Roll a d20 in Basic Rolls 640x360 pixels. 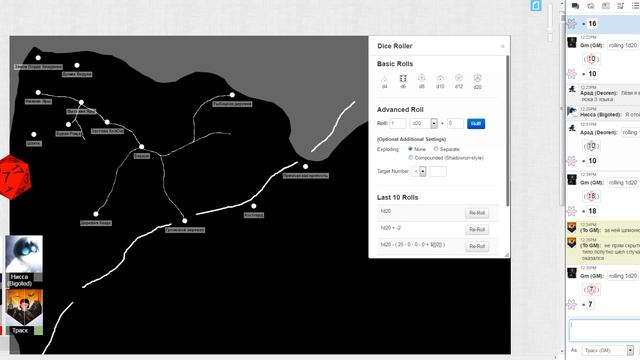478,81
